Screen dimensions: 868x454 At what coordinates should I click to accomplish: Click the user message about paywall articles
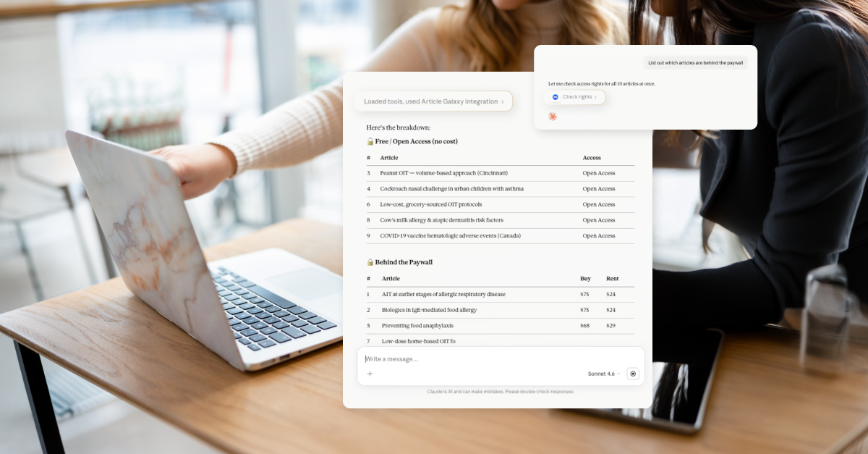click(x=695, y=63)
